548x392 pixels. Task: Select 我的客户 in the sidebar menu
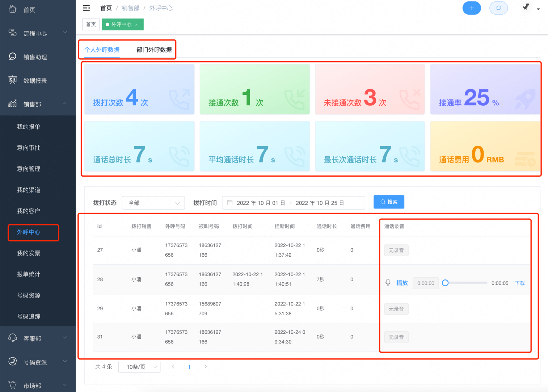click(29, 211)
